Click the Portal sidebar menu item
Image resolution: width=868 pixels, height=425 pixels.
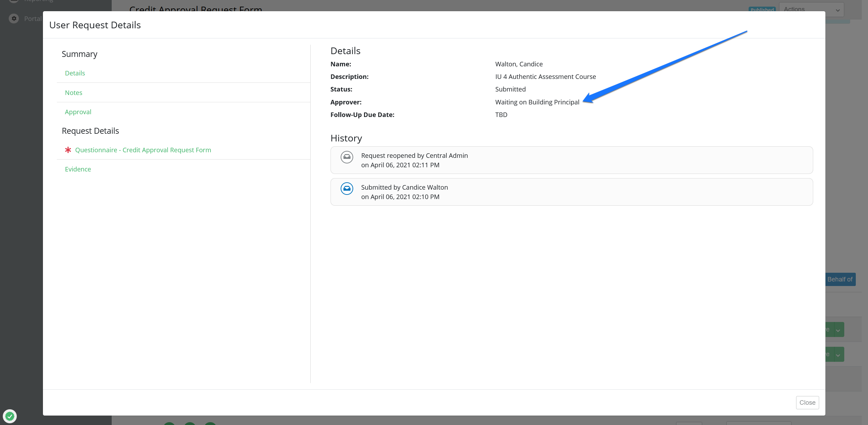(x=32, y=19)
